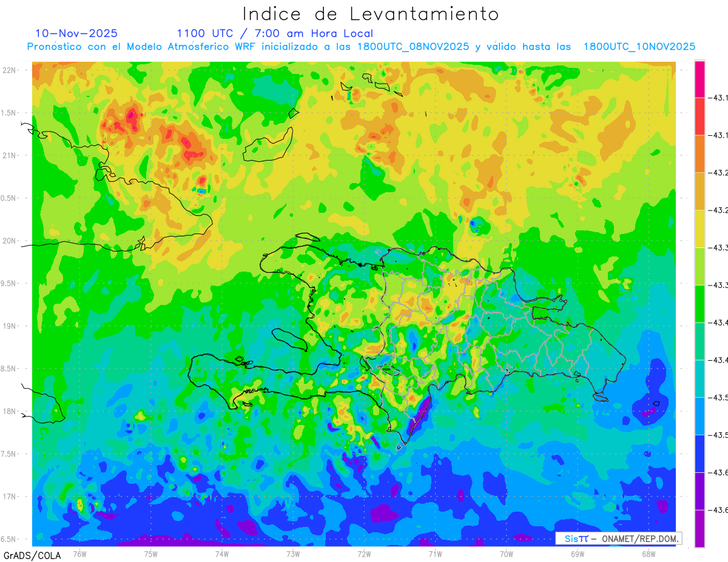728x562 pixels.
Task: Select the turquoise swatch in the legend
Action: point(699,379)
